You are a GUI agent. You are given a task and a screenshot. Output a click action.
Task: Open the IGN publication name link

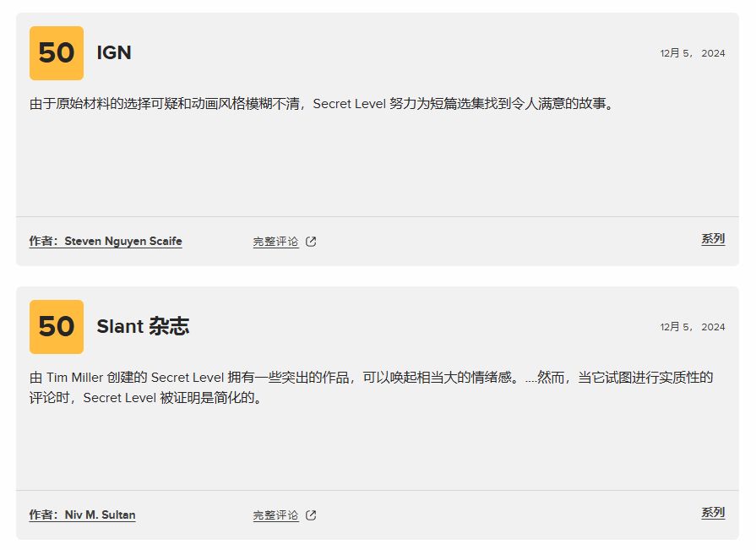[x=114, y=52]
